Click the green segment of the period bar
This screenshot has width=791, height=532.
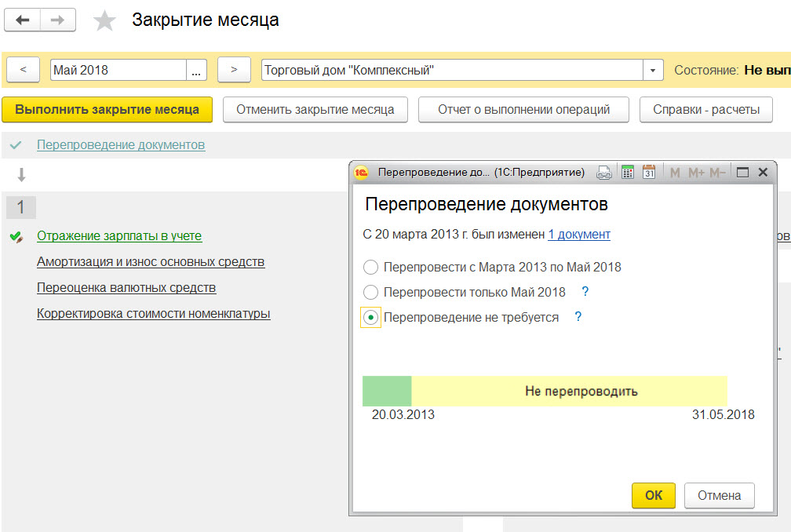(x=387, y=392)
